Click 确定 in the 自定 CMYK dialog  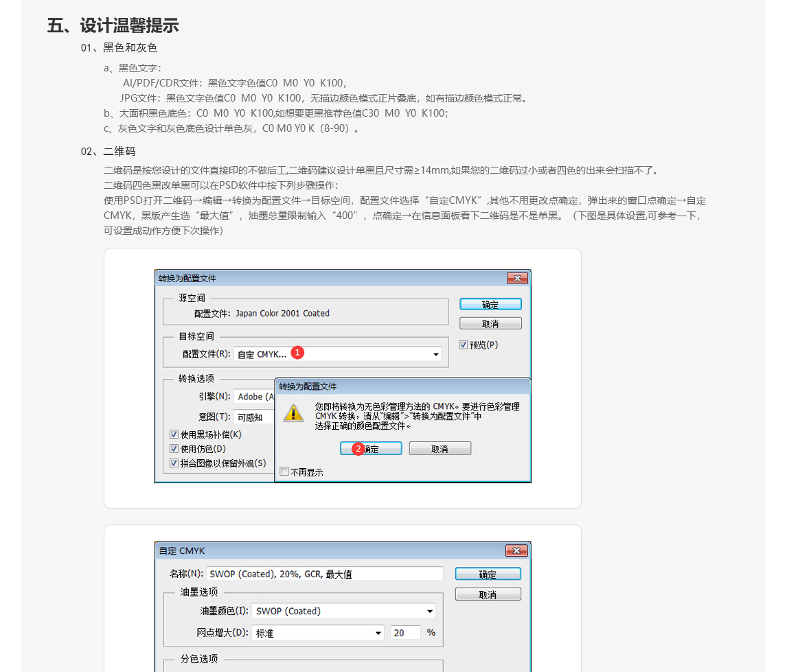coord(488,574)
